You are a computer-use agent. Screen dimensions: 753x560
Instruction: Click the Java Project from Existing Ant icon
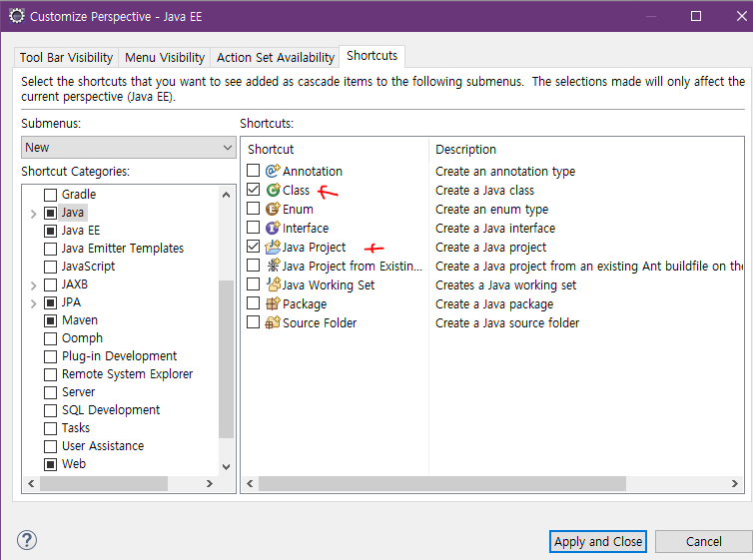(x=274, y=266)
